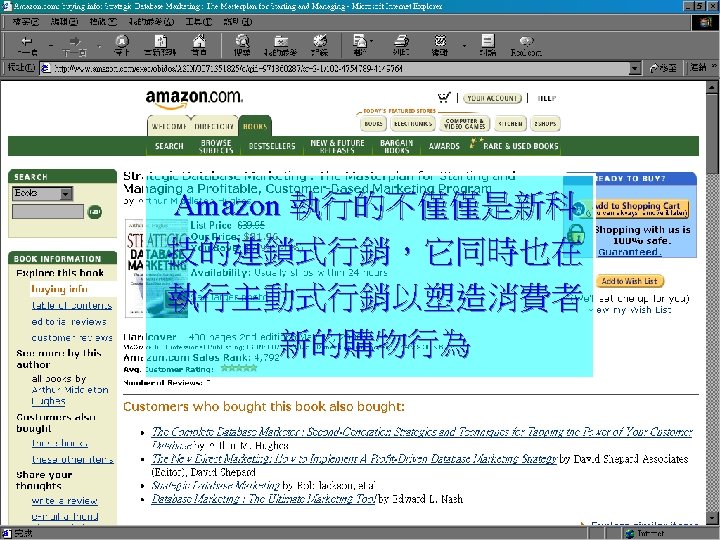Open the Back button history dropdown arrow
Screen dimensions: 720x540
click(51, 46)
